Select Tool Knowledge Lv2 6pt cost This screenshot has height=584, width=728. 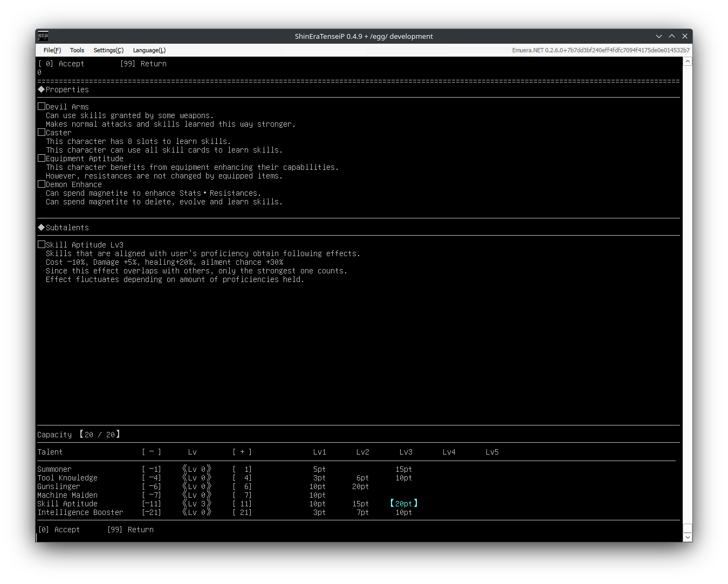click(x=362, y=478)
